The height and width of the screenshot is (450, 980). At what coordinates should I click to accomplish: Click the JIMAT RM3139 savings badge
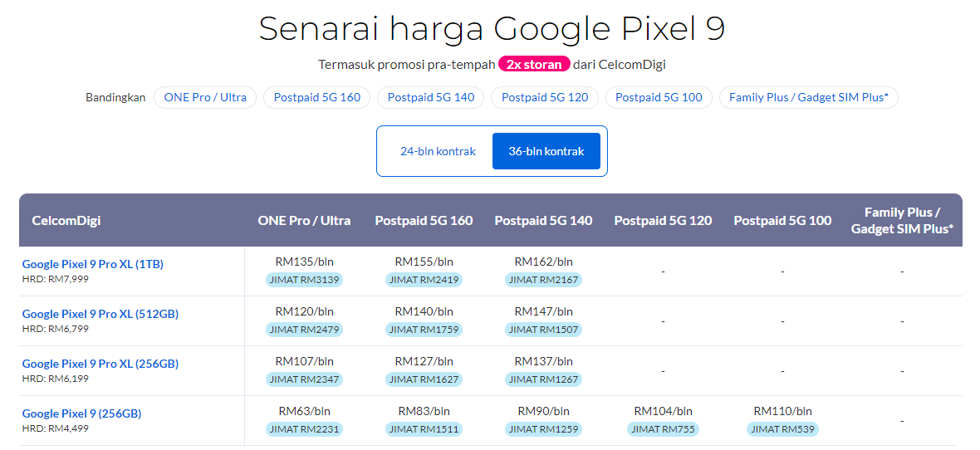coord(304,280)
